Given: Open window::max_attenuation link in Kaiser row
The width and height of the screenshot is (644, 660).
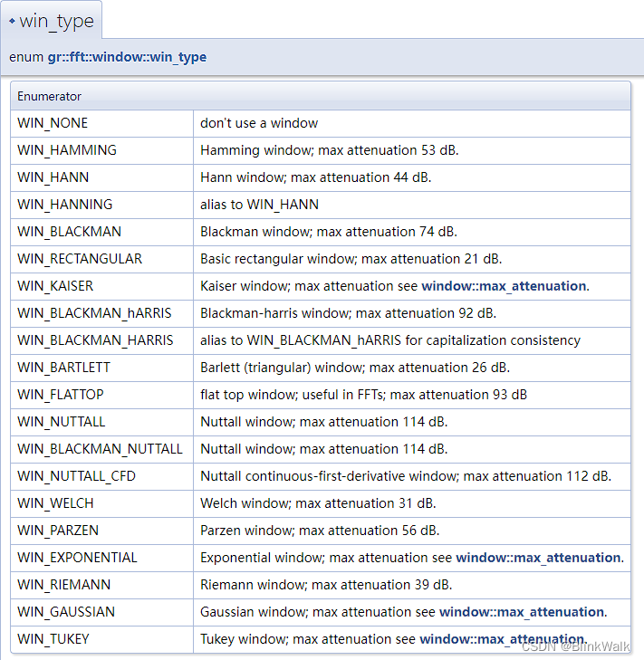Looking at the screenshot, I should 504,286.
